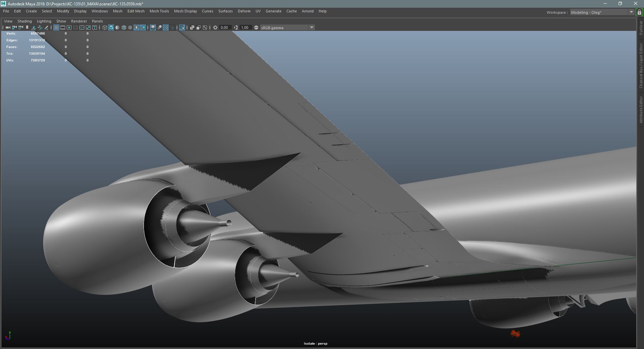Click the Tris count 13035194
The width and height of the screenshot is (644, 349).
click(37, 54)
